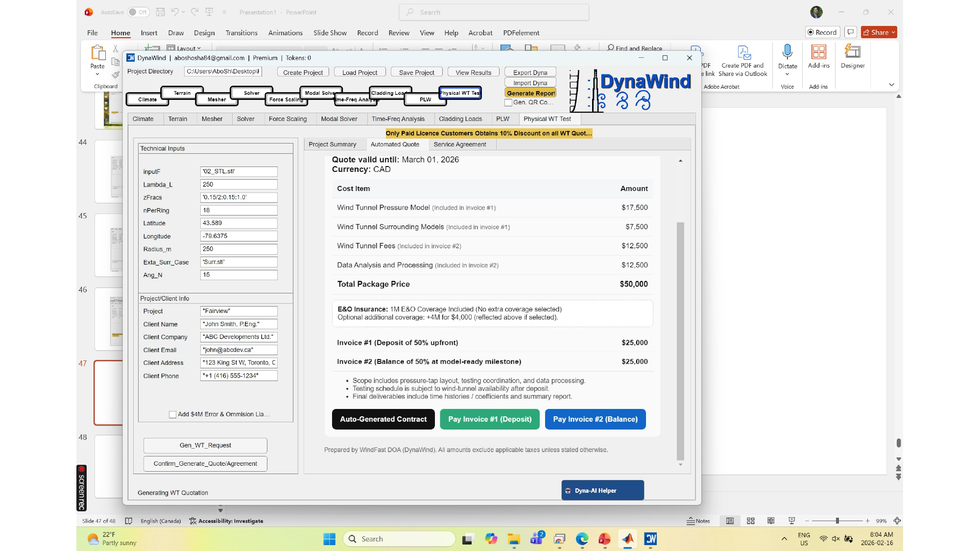Expand the Share button dropdown
The width and height of the screenshot is (980, 551).
pos(893,32)
